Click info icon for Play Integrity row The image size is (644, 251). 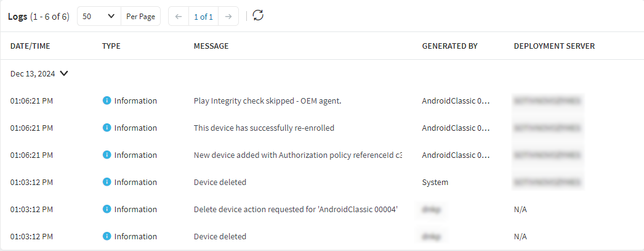[107, 101]
